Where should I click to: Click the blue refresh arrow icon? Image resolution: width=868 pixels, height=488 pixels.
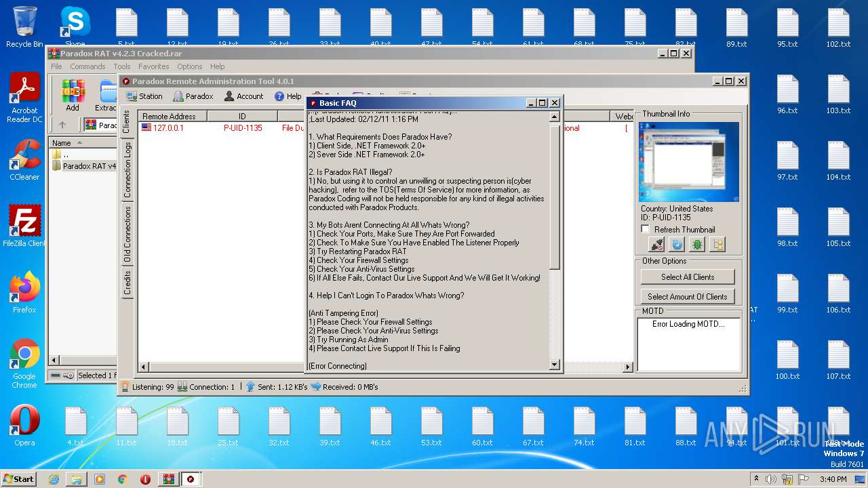coord(677,245)
